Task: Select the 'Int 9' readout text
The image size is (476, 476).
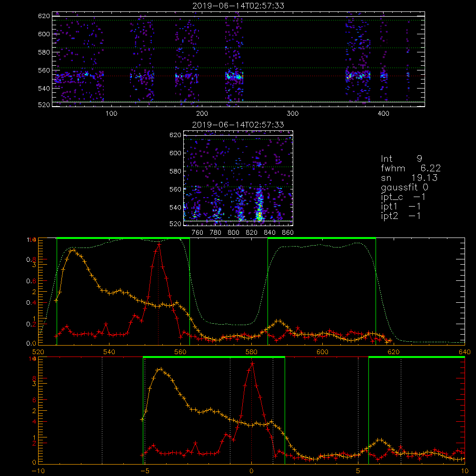Action: 401,159
